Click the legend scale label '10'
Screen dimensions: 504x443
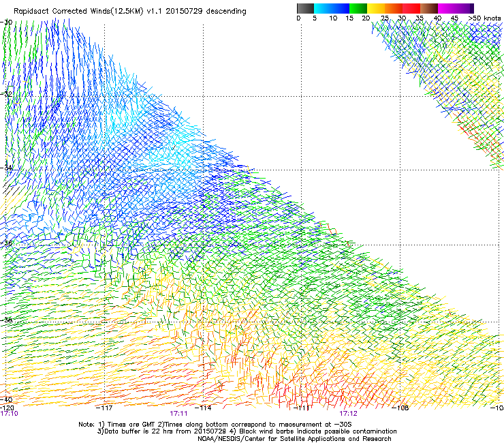(333, 18)
